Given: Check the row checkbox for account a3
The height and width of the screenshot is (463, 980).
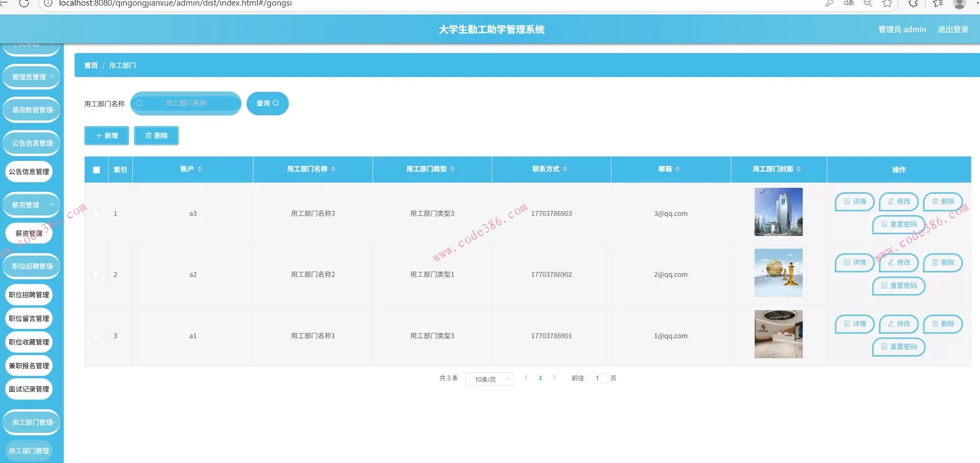Looking at the screenshot, I should click(x=95, y=213).
